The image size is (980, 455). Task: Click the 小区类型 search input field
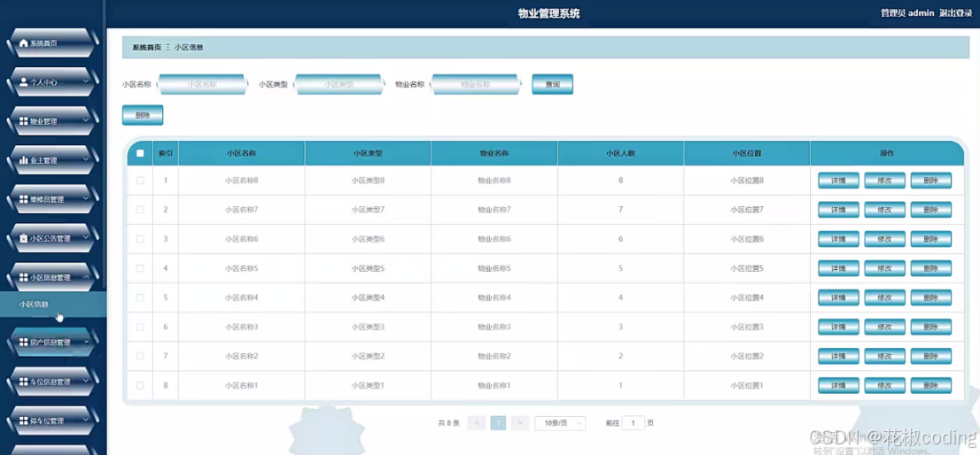coord(338,84)
